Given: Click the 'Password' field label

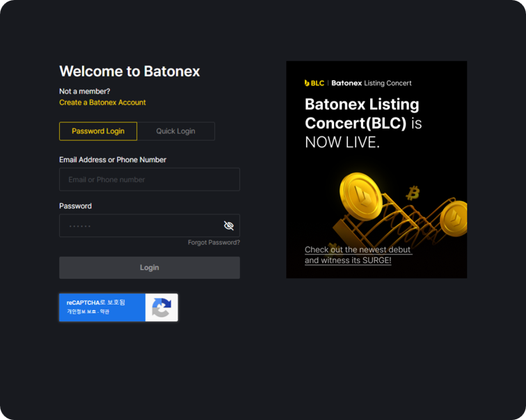Looking at the screenshot, I should click(75, 206).
